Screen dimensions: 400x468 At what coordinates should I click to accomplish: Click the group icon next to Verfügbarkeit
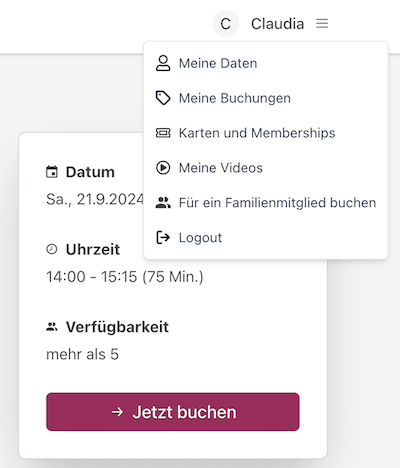tap(52, 327)
